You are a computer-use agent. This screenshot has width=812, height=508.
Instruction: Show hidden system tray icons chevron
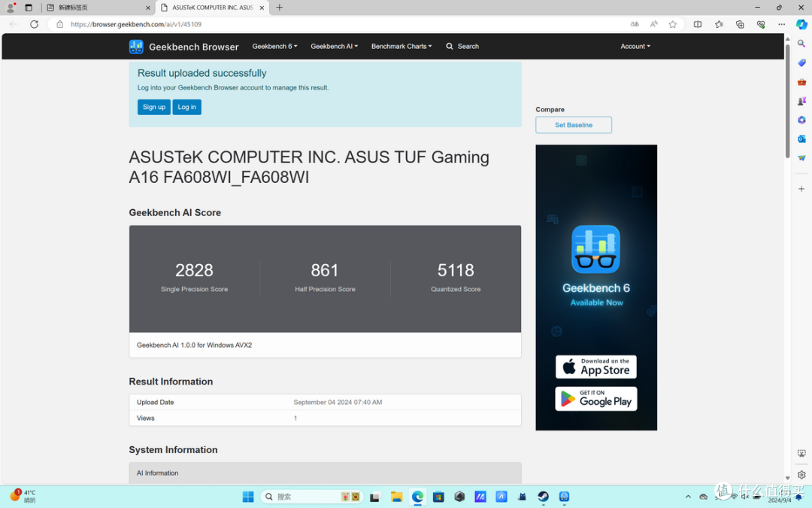(x=688, y=497)
